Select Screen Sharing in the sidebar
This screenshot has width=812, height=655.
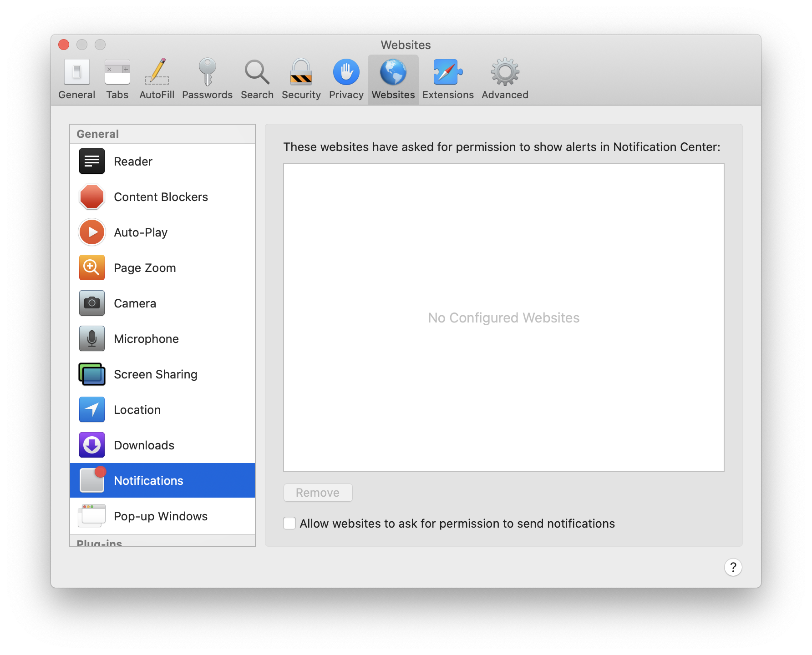[x=162, y=374]
